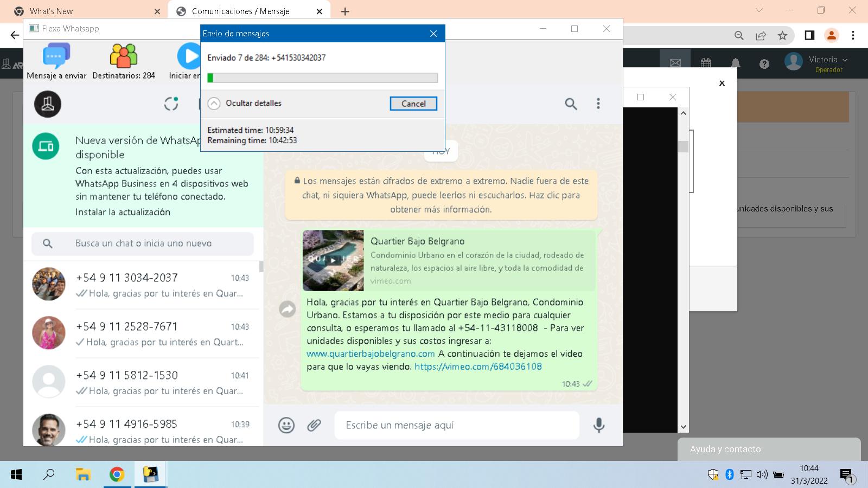Collapse details with the Ocultar detalles chevron
Screen dimensions: 868x488
[214, 104]
